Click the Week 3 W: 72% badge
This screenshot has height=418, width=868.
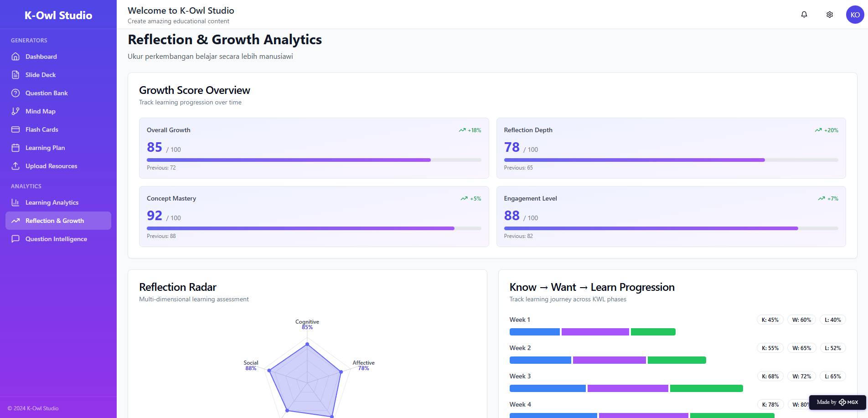click(801, 377)
